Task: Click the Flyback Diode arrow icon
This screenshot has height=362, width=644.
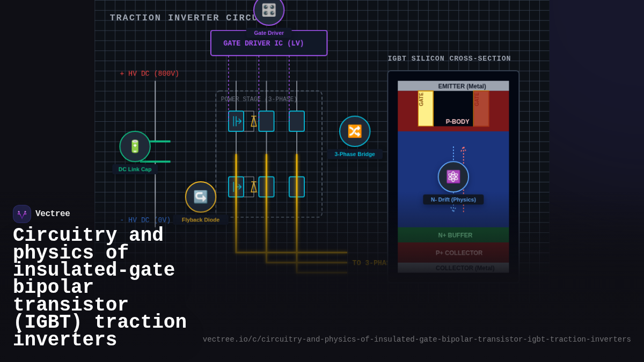Action: tap(200, 196)
